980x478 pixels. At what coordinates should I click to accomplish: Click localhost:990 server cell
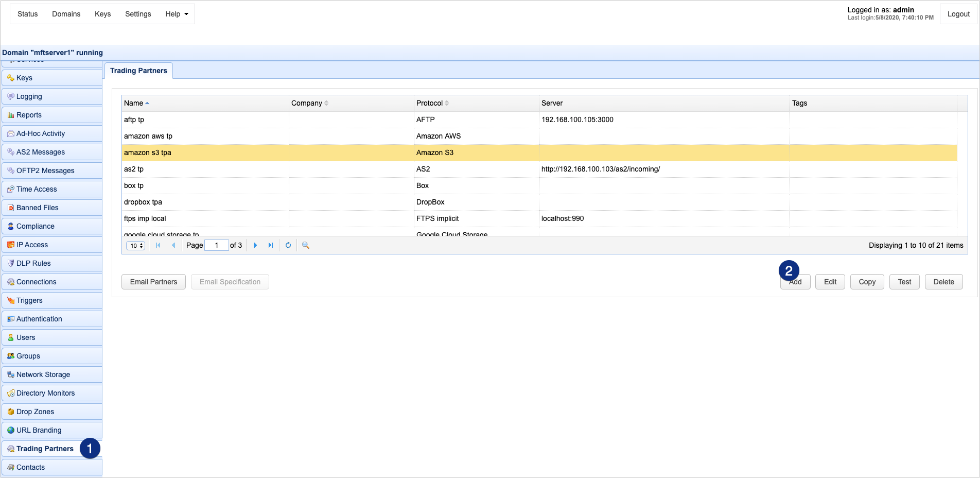[664, 218]
